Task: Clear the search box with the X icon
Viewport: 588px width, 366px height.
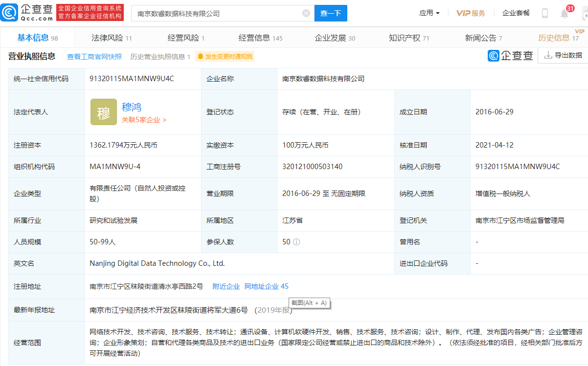Action: click(306, 14)
